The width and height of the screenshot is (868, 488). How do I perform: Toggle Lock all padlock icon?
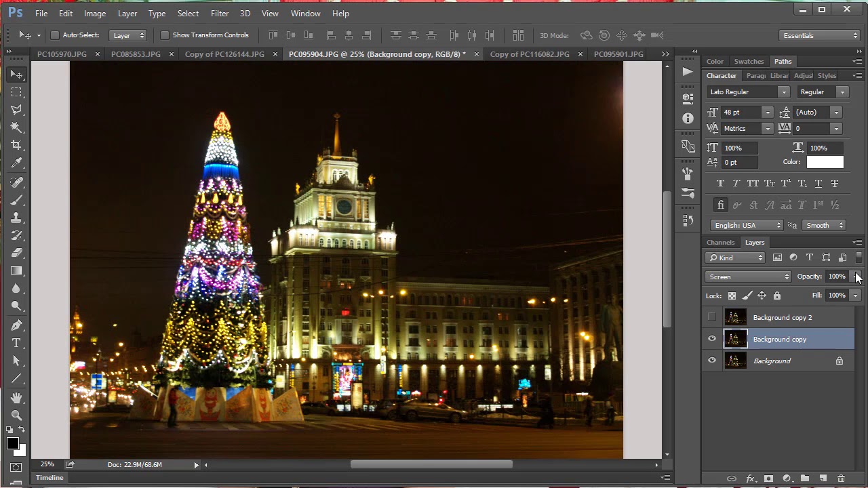(x=777, y=296)
